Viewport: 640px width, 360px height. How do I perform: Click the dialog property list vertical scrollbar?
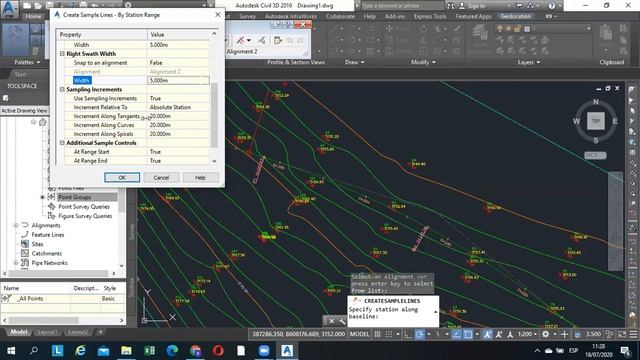pyautogui.click(x=214, y=114)
